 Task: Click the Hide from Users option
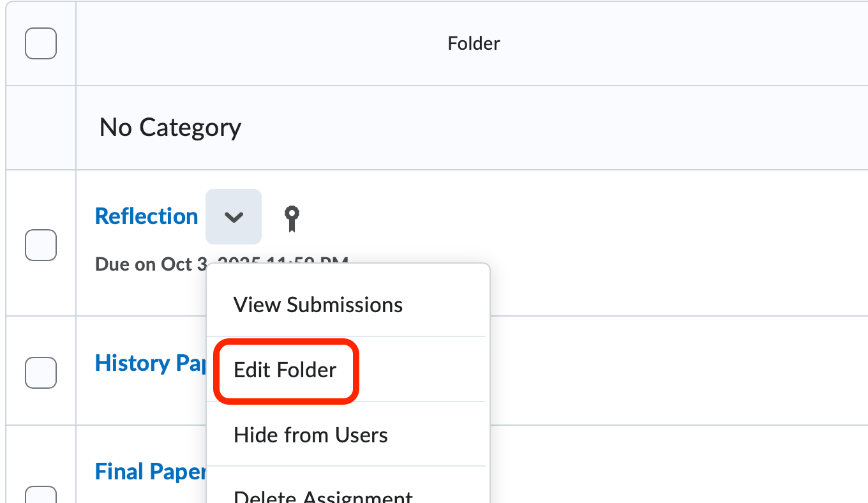pos(310,435)
